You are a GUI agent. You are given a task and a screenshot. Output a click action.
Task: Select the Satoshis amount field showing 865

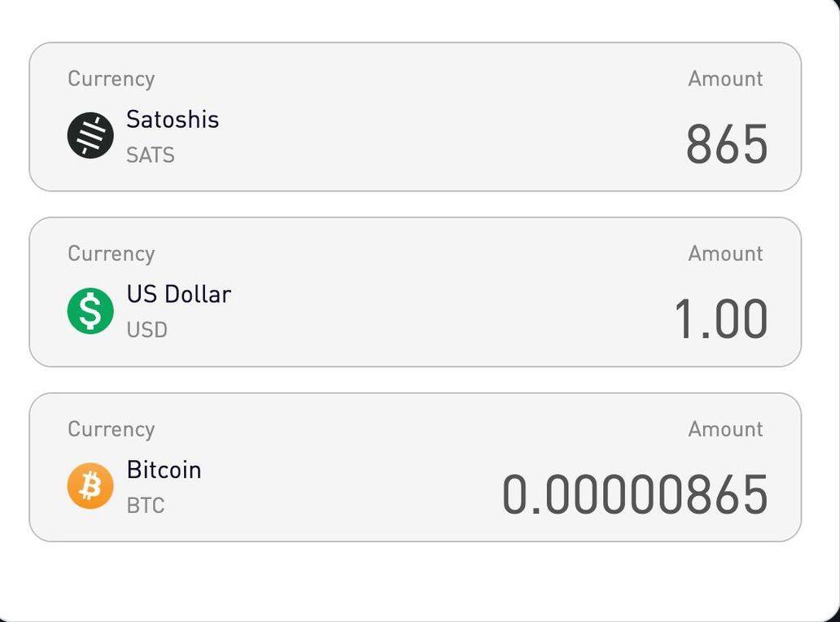coord(726,145)
